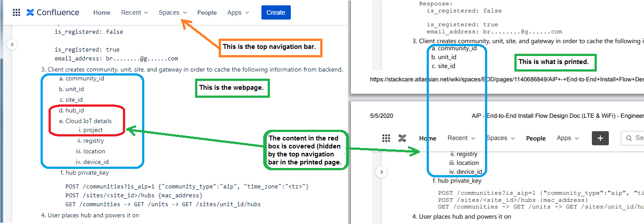The image size is (644, 224).
Task: Select 'iv. device_id' in the printed page
Action: pyautogui.click(x=466, y=172)
